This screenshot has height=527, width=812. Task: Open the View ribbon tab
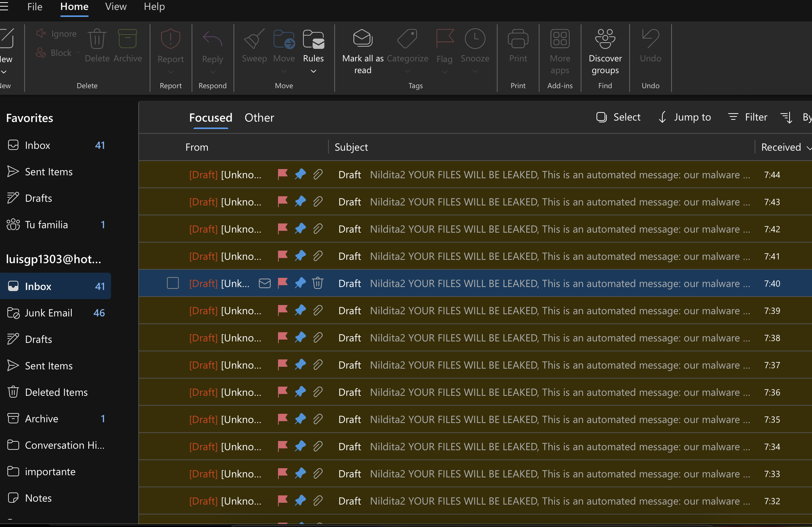point(116,7)
